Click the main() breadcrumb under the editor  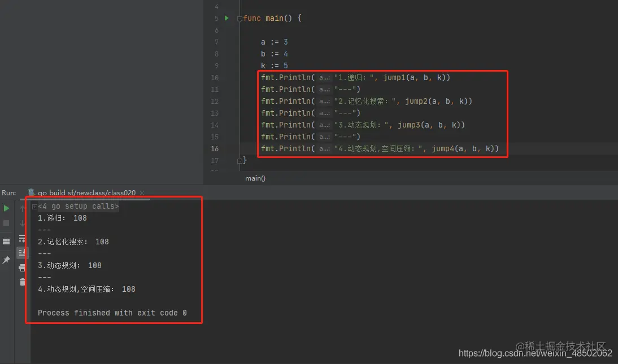[x=255, y=178]
